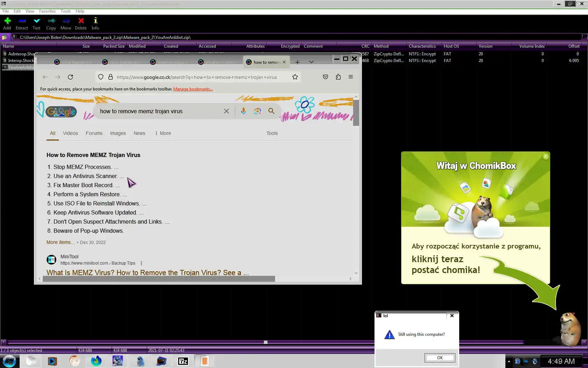Open the 7-Zip Favorites menu
Screen dimensions: 588x368
pyautogui.click(x=47, y=11)
